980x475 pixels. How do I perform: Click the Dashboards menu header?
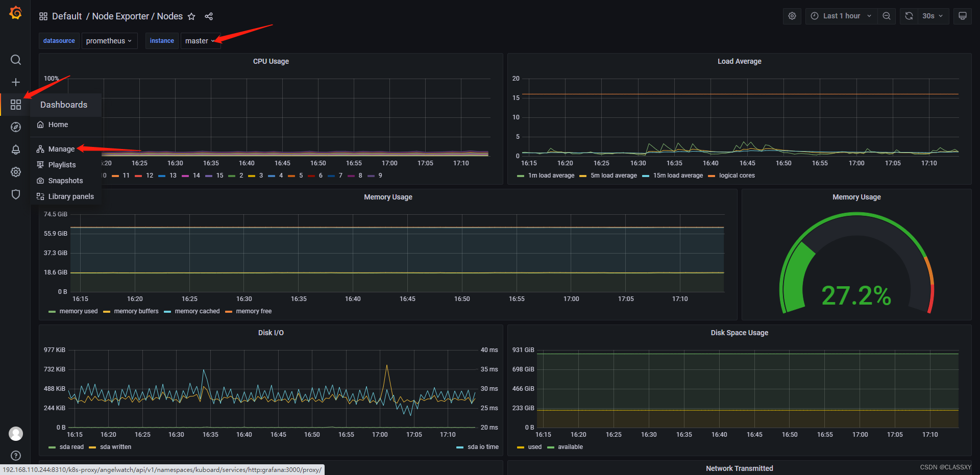coord(64,105)
